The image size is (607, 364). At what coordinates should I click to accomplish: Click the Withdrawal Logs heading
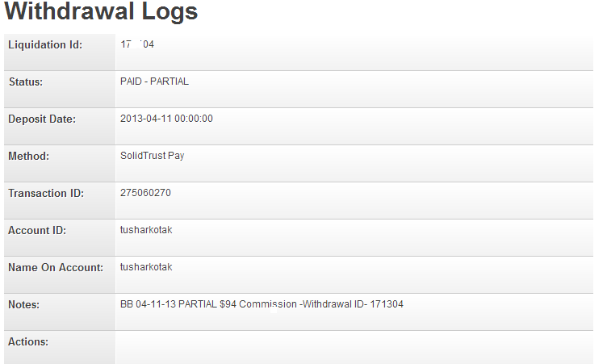101,13
